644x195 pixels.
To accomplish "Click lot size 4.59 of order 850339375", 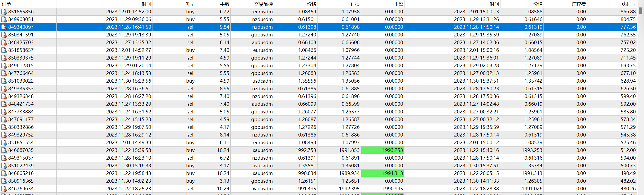I will 224,58.
